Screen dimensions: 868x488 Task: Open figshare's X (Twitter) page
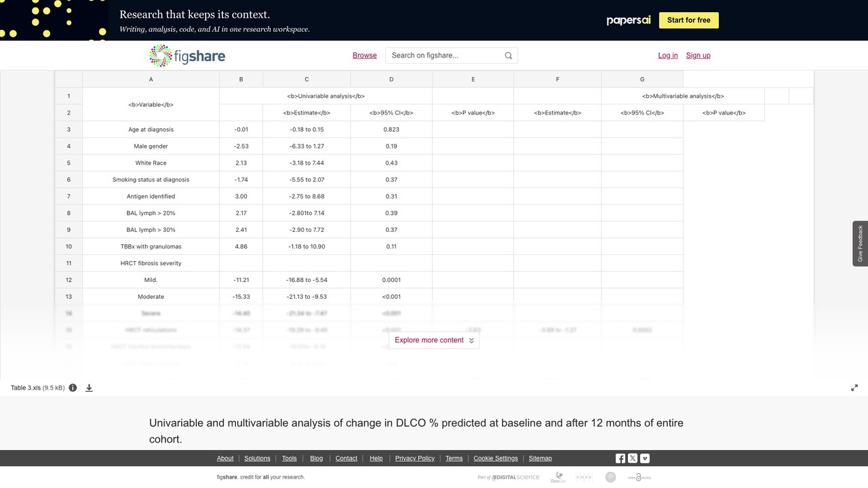click(x=633, y=458)
